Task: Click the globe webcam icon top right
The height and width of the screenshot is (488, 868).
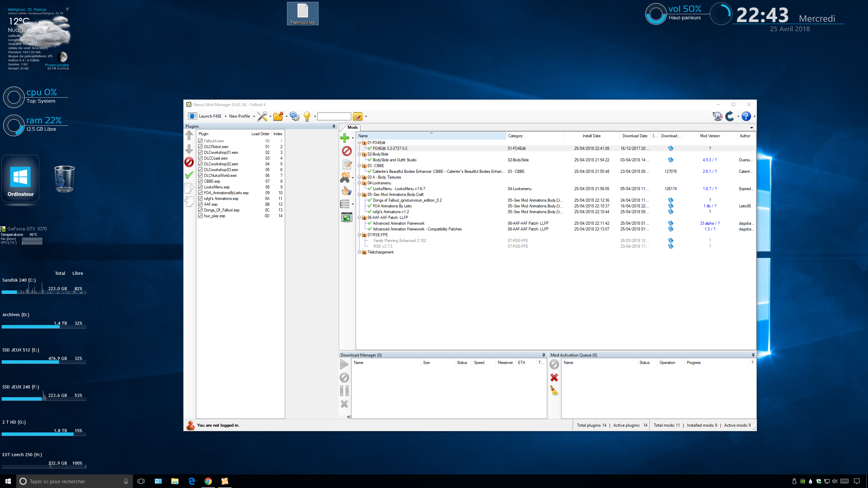Action: [x=717, y=116]
